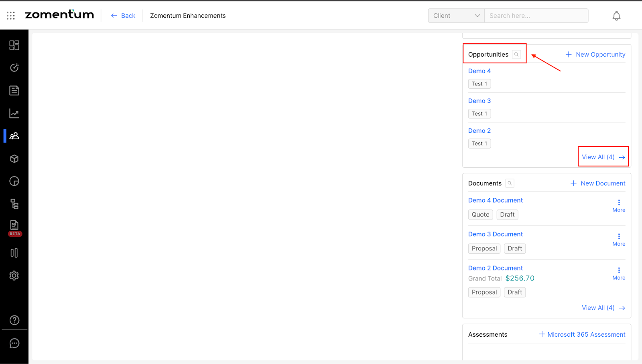Open the BETA purchase order icon
Image resolution: width=642 pixels, height=364 pixels.
point(14,228)
